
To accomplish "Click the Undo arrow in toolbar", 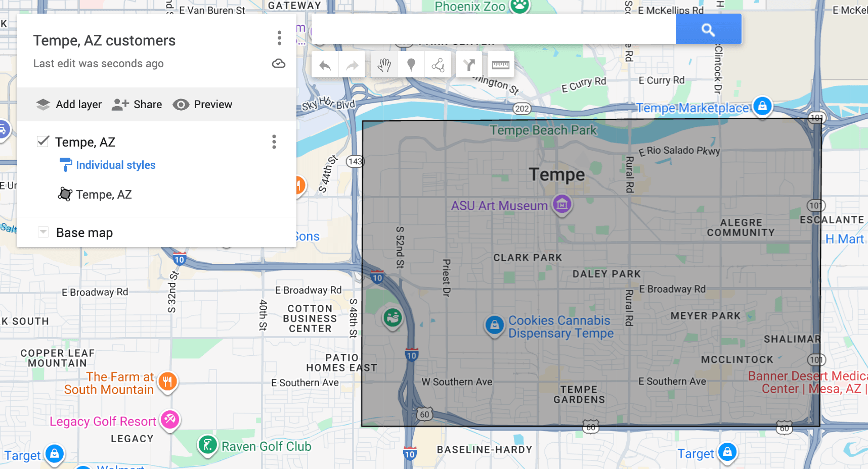I will [x=325, y=65].
